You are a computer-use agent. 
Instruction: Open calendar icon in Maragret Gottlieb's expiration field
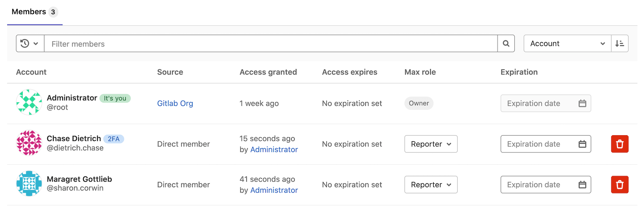pos(582,185)
